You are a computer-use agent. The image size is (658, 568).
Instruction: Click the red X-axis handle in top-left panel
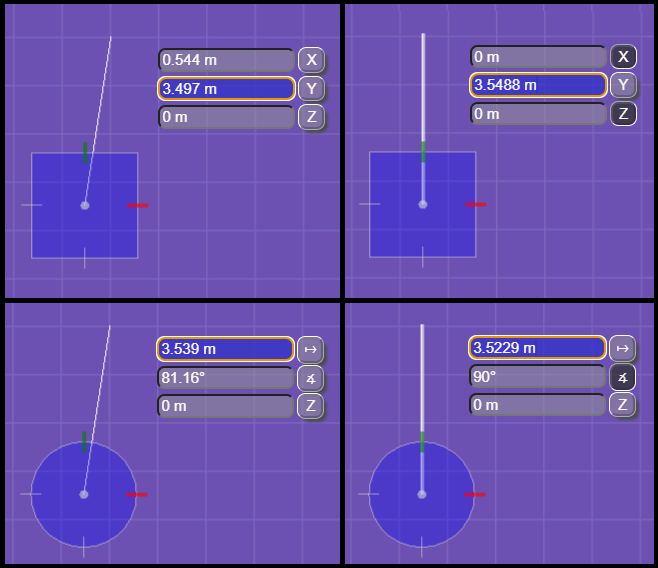(138, 206)
